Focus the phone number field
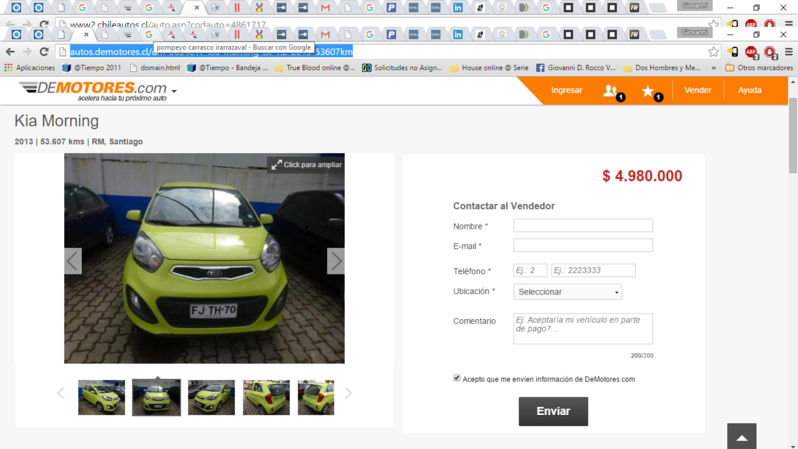The width and height of the screenshot is (798, 449). 593,270
